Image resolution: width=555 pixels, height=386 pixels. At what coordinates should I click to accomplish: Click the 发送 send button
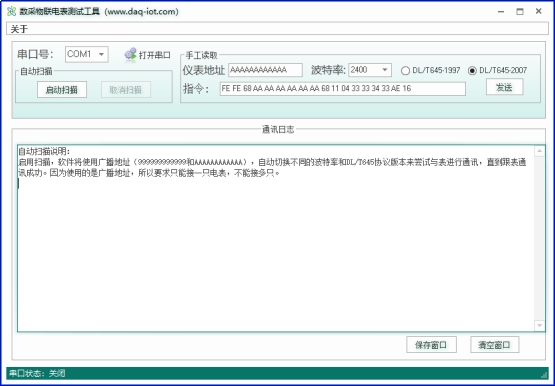(x=504, y=87)
